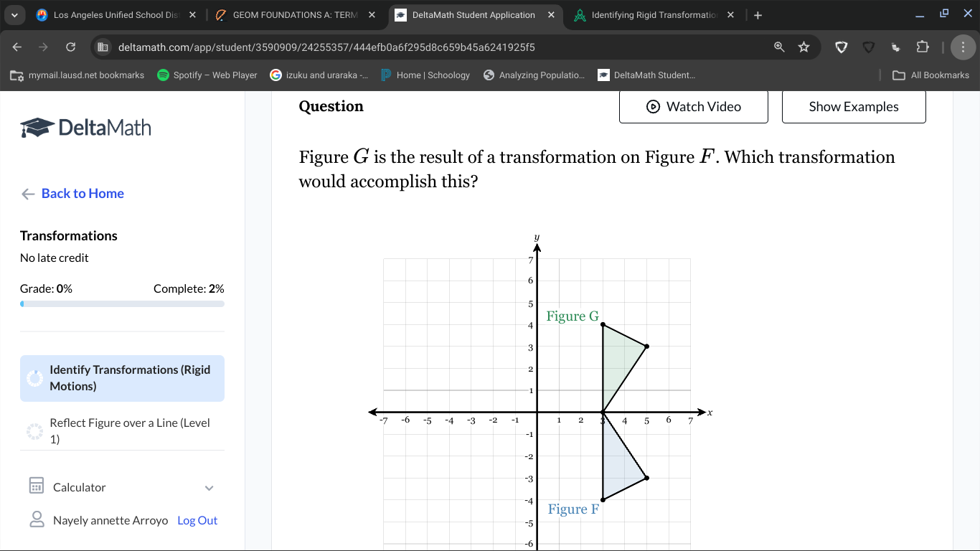The width and height of the screenshot is (980, 551).
Task: Click the completion progress bar
Action: tap(122, 303)
